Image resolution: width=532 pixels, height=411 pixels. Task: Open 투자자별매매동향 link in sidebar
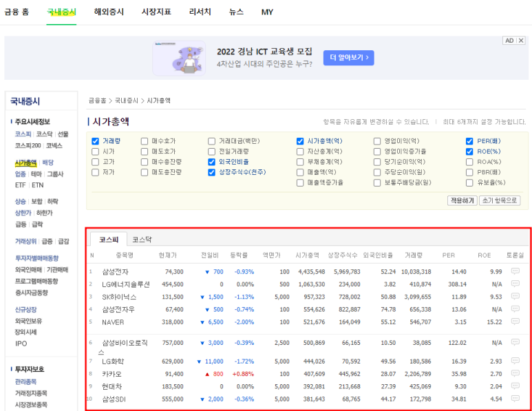(36, 258)
